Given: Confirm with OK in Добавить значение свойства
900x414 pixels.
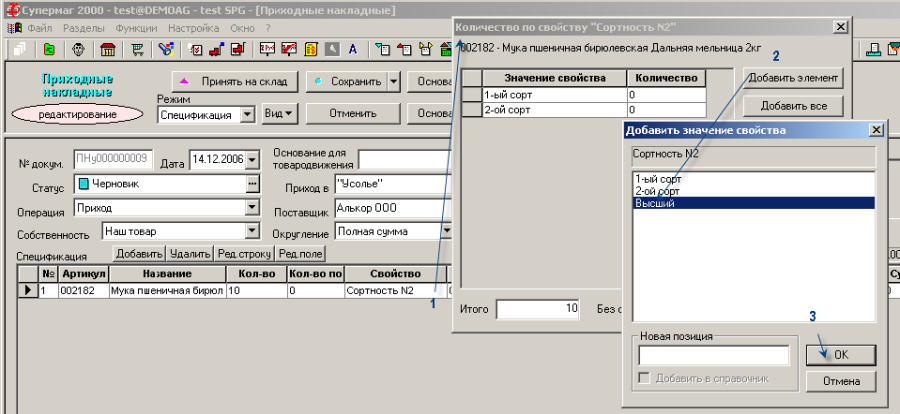Looking at the screenshot, I should tap(841, 355).
